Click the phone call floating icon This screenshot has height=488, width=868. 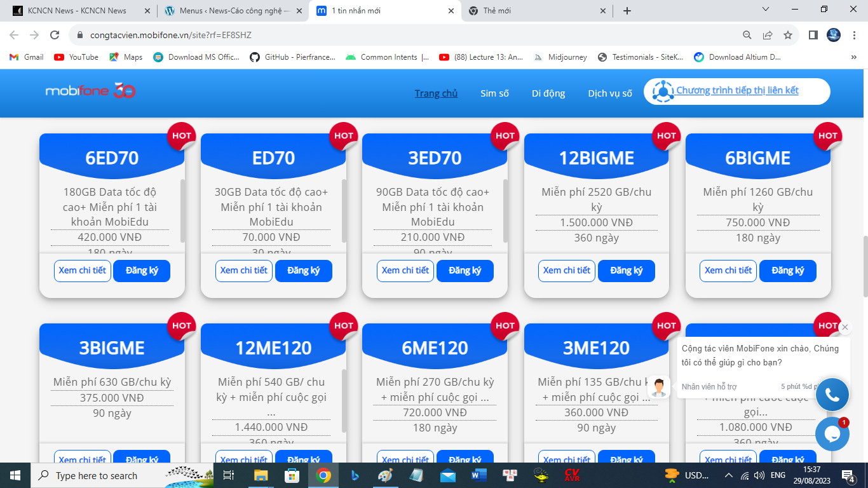click(x=832, y=395)
